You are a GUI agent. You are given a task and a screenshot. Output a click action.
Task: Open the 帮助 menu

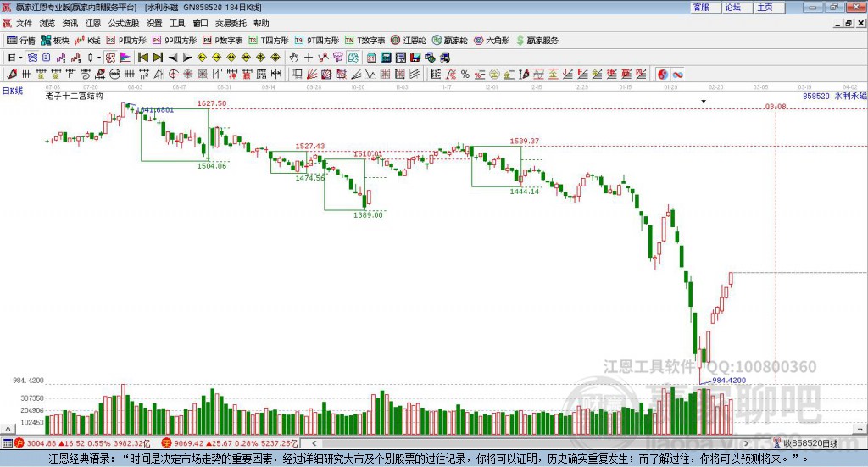pyautogui.click(x=261, y=23)
